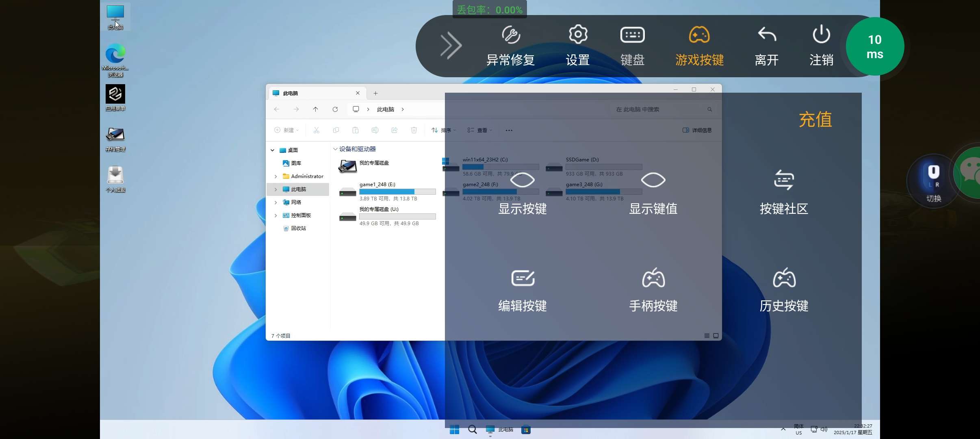The image size is (980, 439).
Task: Select win11x64_23H2 (C:) drive
Action: (x=490, y=166)
